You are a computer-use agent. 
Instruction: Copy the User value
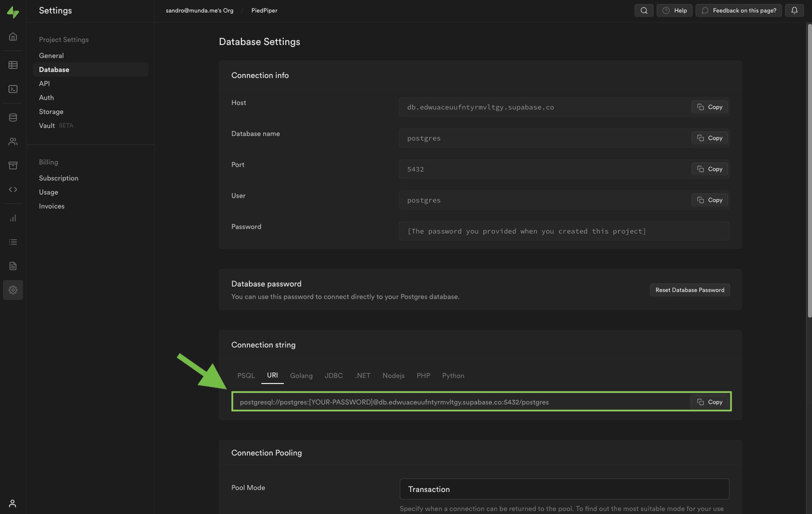(710, 200)
